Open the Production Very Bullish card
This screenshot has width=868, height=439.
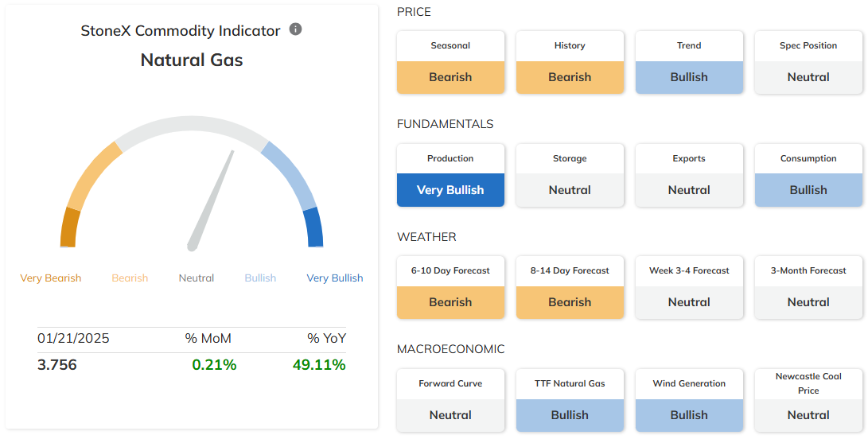point(450,175)
